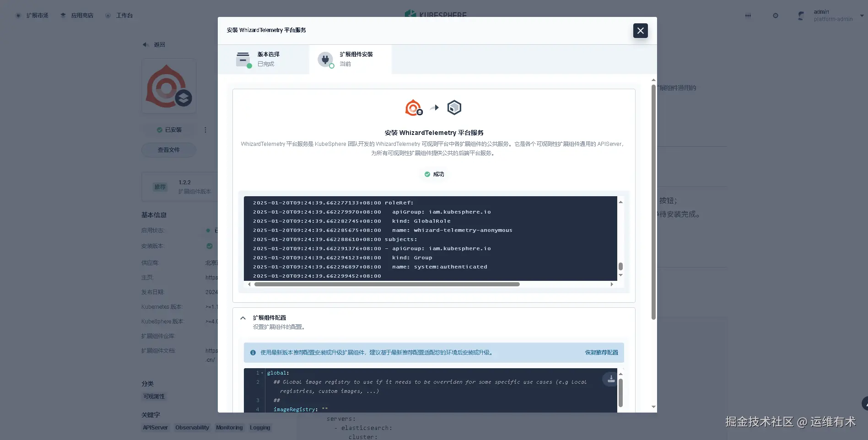This screenshot has width=868, height=440.
Task: Click dialog scrollbar down arrow
Action: 653,407
